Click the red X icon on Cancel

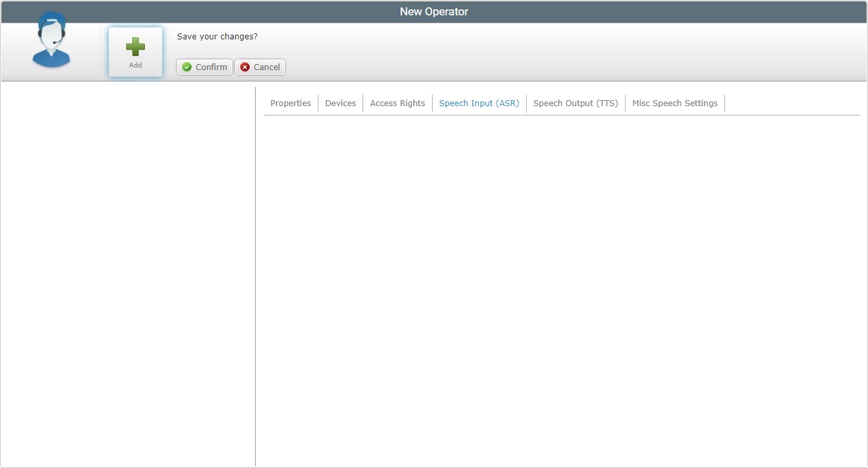click(x=245, y=67)
